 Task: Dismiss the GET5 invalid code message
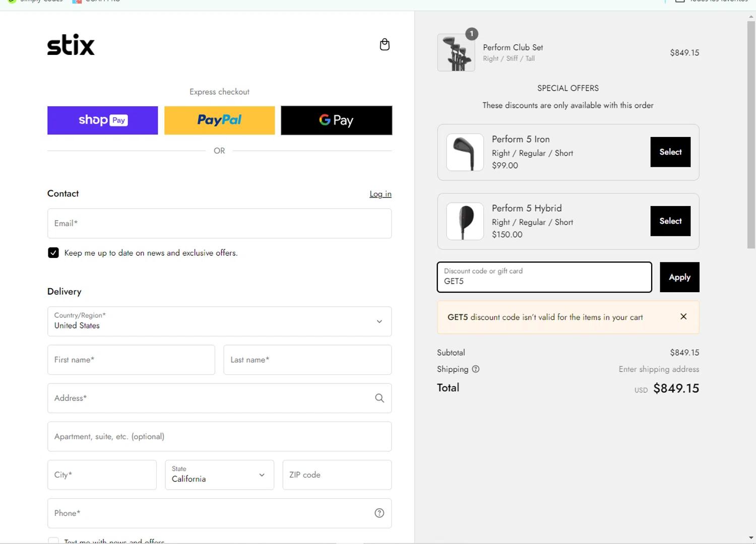click(x=683, y=317)
